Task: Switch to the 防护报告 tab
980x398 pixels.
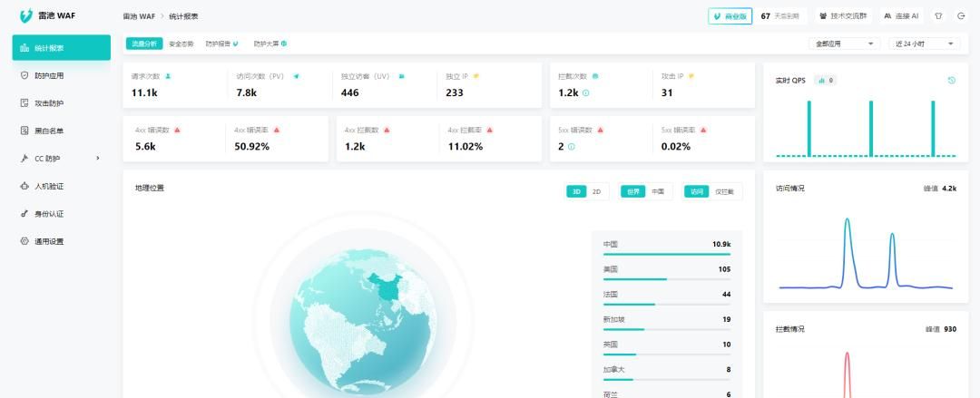Action: [x=221, y=44]
